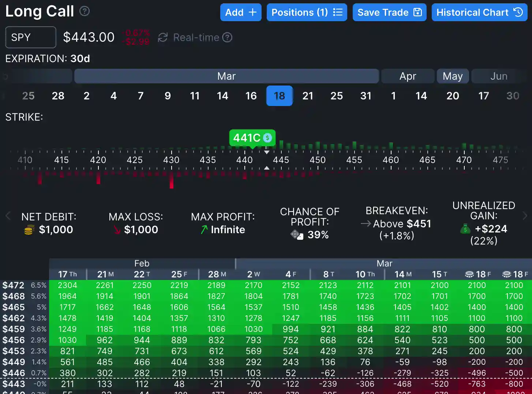Image resolution: width=532 pixels, height=394 pixels.
Task: Toggle Real-time price updates
Action: pyautogui.click(x=196, y=37)
